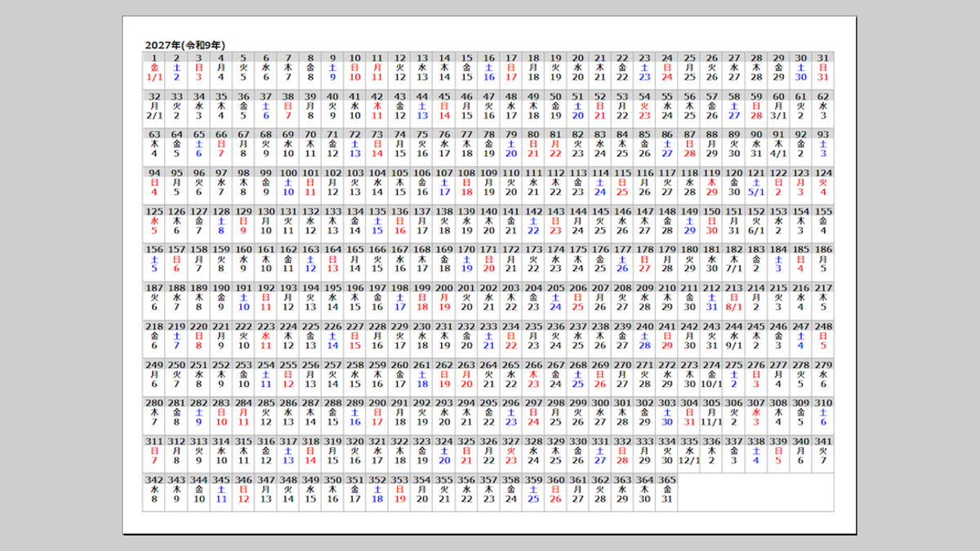
Task: Select day-of-year header "200"
Action: pos(444,288)
